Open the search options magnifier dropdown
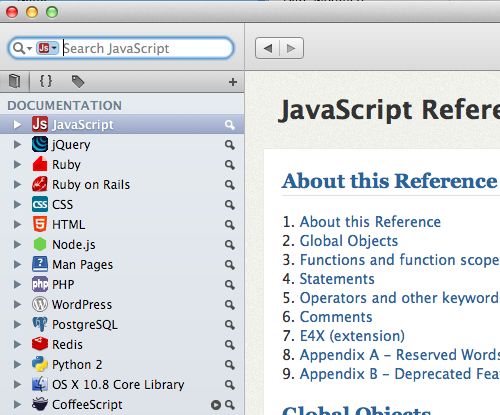 click(x=22, y=48)
